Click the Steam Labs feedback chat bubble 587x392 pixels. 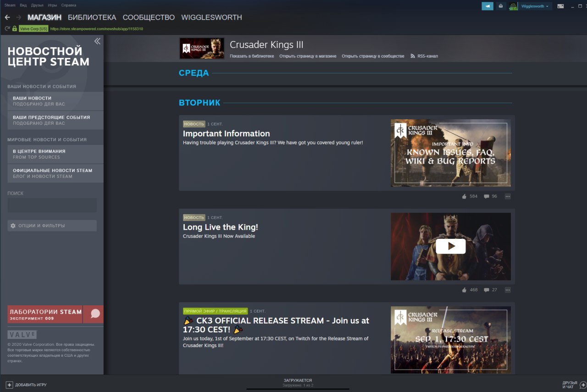click(x=95, y=314)
